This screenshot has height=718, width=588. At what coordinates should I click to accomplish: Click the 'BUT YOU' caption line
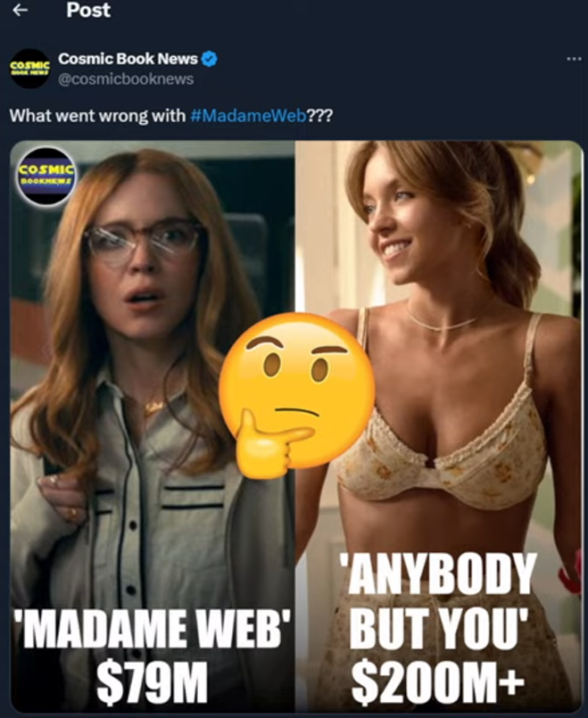439,629
